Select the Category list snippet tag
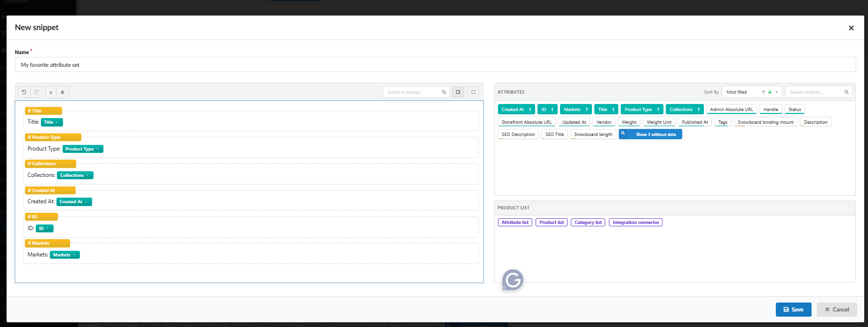Image resolution: width=868 pixels, height=327 pixels. coord(588,223)
